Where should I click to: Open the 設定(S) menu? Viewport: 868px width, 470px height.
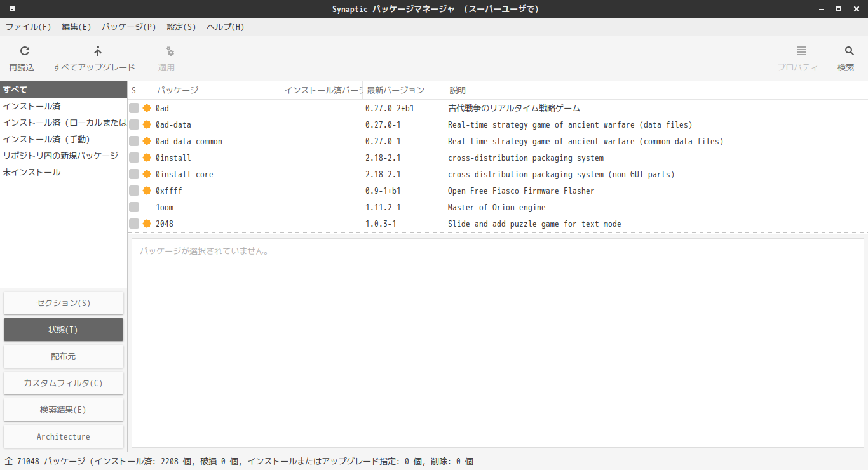point(181,27)
